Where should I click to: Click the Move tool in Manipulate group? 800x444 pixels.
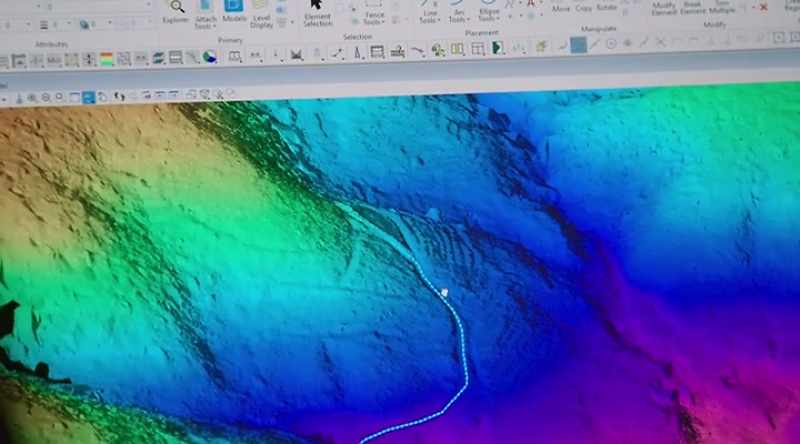560,7
